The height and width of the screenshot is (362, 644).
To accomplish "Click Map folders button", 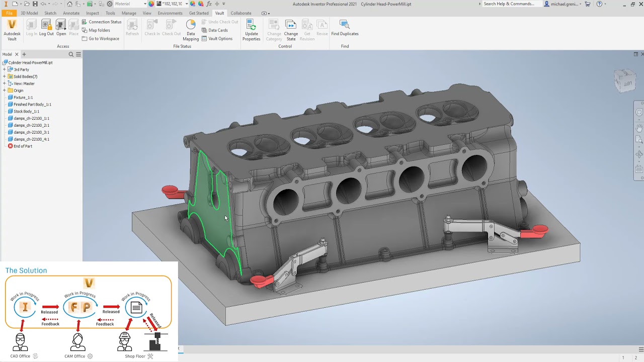I will (96, 30).
